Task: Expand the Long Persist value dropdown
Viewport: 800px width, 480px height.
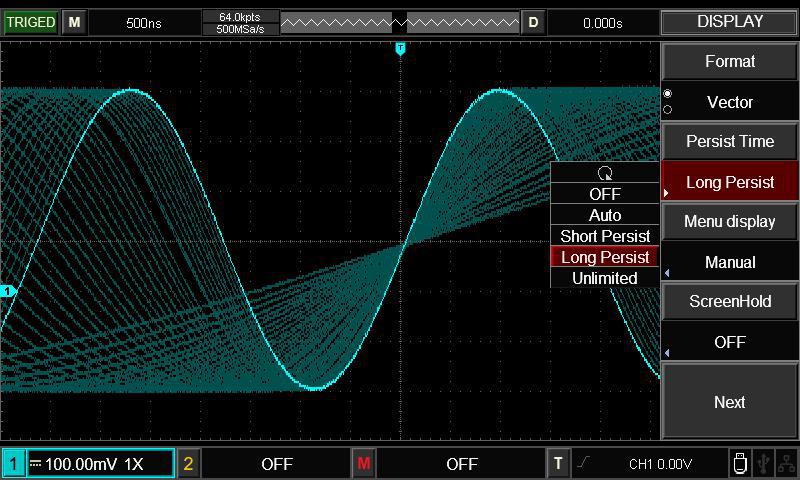Action: [x=730, y=182]
